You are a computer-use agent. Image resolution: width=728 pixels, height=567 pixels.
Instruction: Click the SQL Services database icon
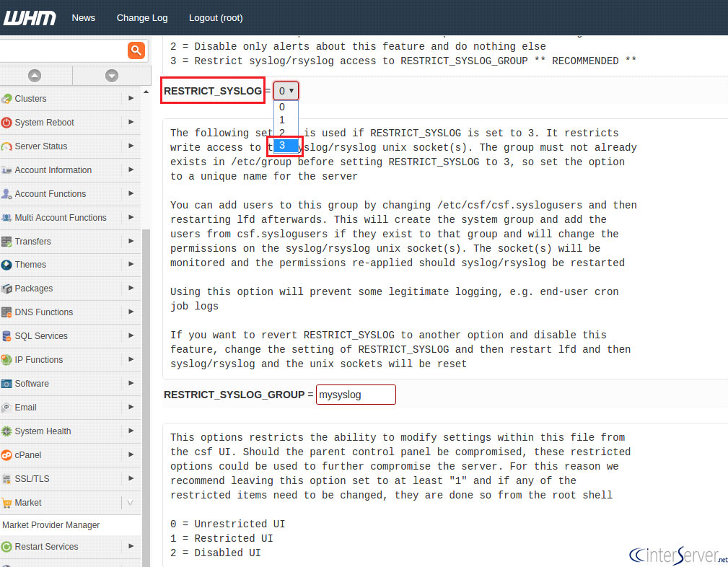[6, 335]
